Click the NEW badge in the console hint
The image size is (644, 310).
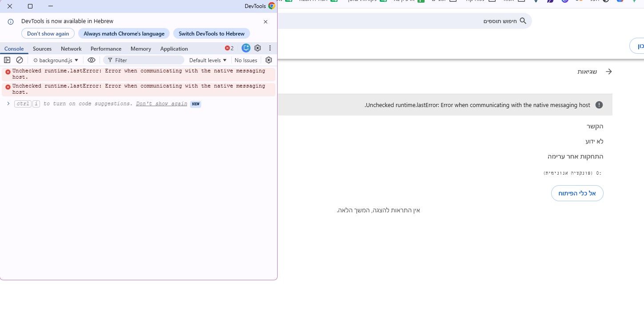tap(195, 103)
